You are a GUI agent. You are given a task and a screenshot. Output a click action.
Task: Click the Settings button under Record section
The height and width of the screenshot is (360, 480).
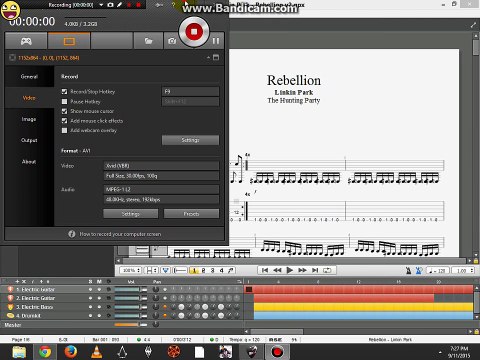(191, 140)
